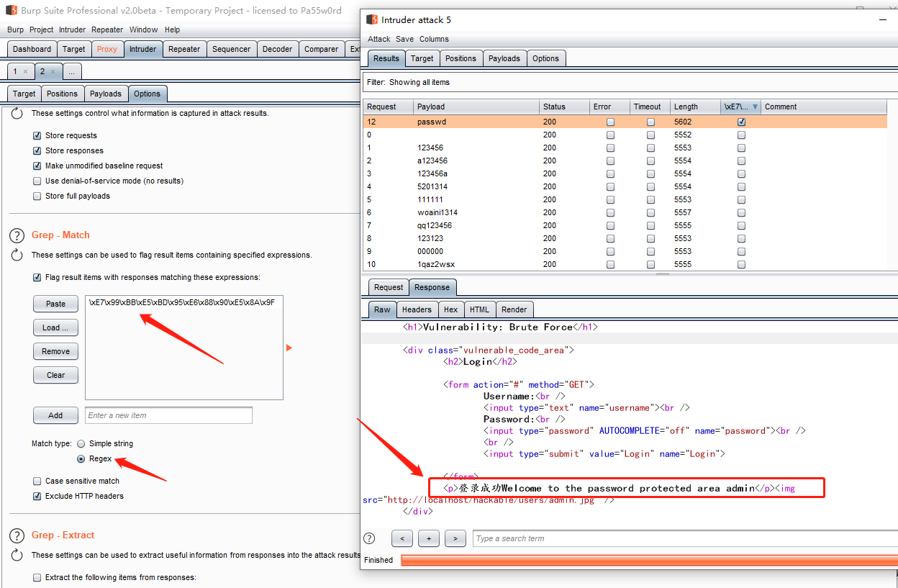Close Intruder tab 2
This screenshot has height=588, width=898.
tap(53, 72)
